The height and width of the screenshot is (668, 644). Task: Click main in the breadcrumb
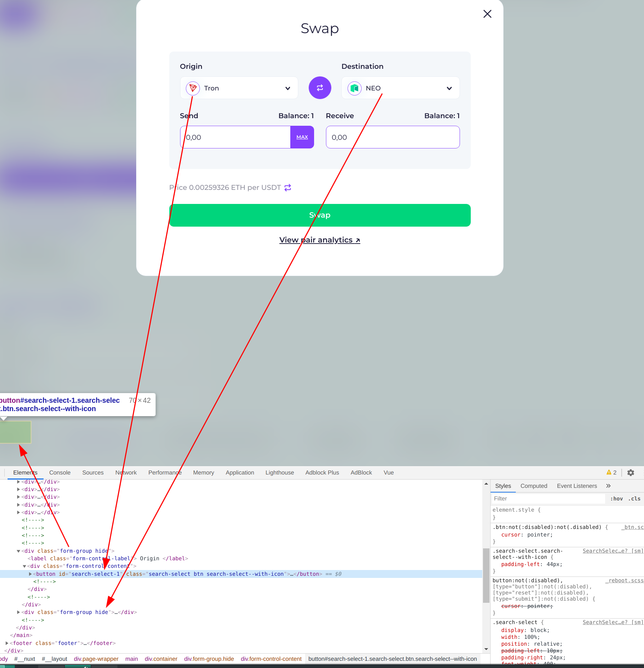pyautogui.click(x=132, y=659)
